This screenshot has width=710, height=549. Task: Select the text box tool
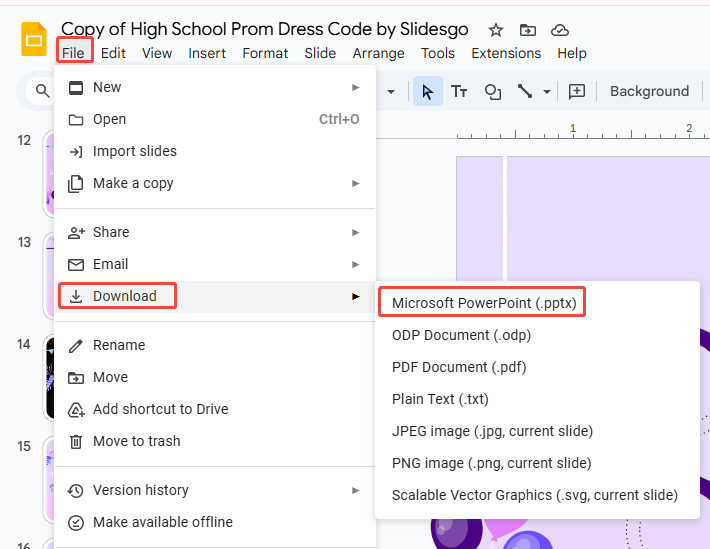tap(460, 91)
